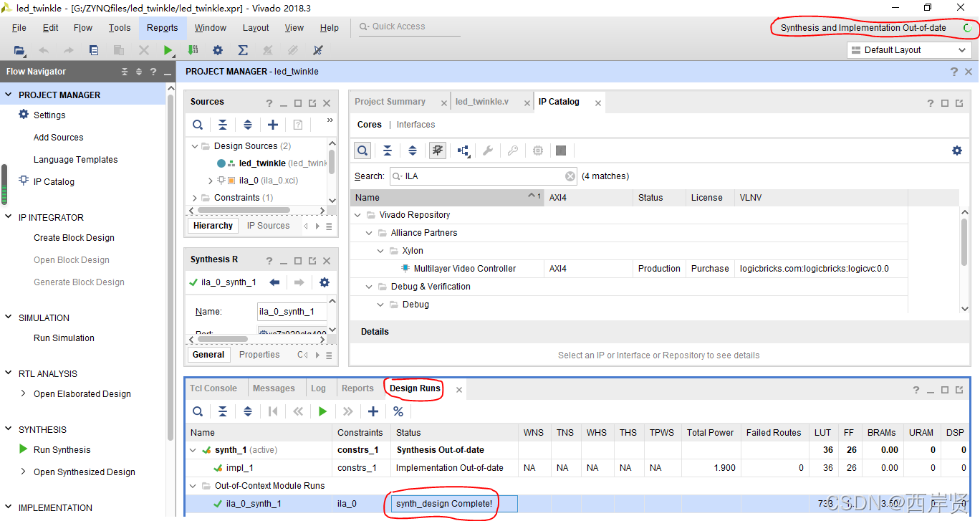Click search icon in Design Runs toolbar
980x521 pixels.
pyautogui.click(x=198, y=411)
